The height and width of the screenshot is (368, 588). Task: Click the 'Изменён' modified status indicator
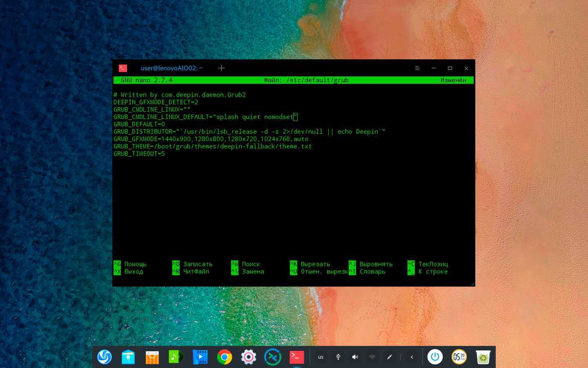click(x=453, y=80)
